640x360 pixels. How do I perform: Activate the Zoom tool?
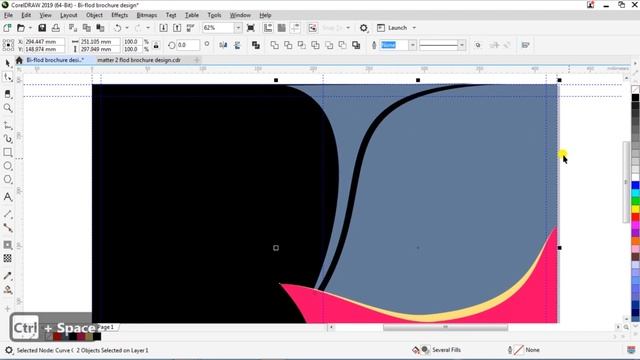[7, 108]
